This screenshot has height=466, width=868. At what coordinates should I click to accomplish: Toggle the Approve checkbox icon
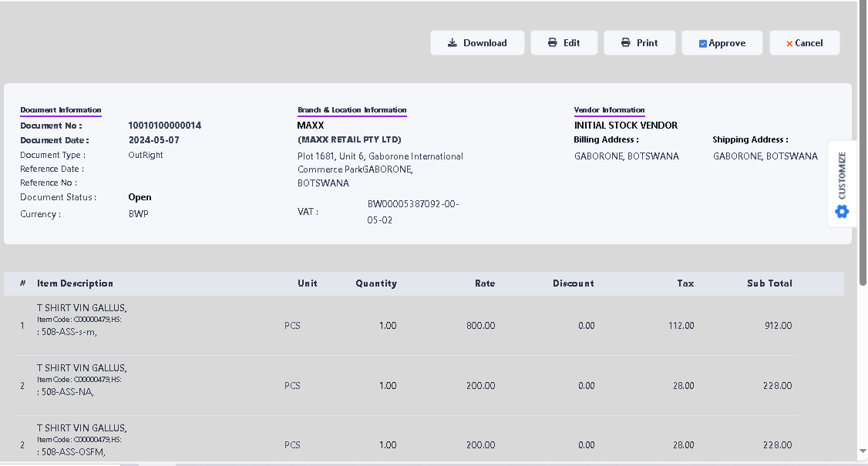pyautogui.click(x=703, y=44)
